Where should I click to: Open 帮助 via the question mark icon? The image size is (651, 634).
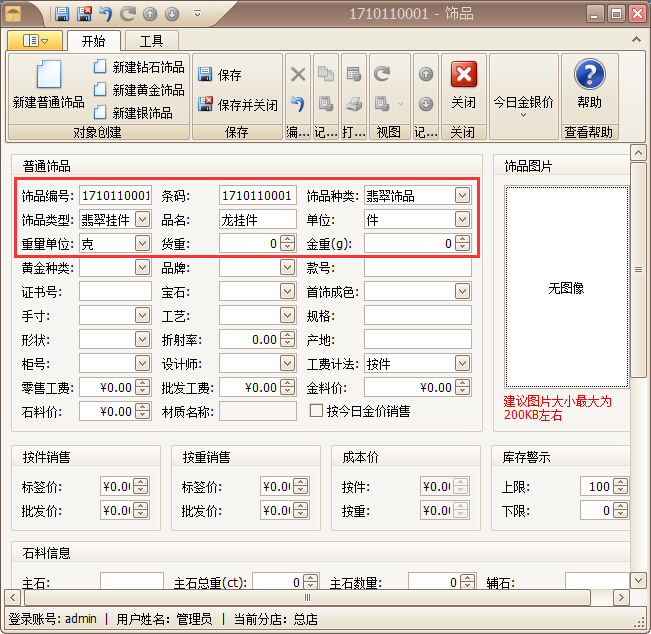click(x=589, y=76)
